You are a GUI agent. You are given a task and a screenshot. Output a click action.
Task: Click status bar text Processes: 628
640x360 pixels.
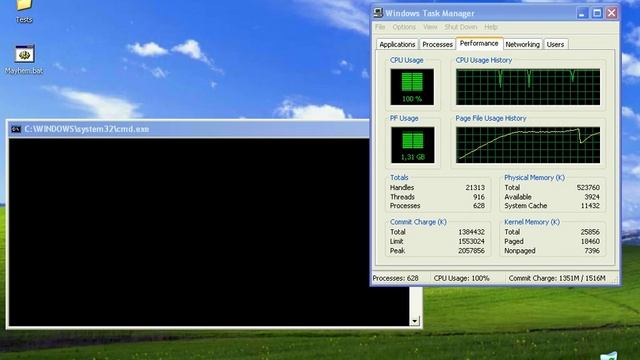396,278
